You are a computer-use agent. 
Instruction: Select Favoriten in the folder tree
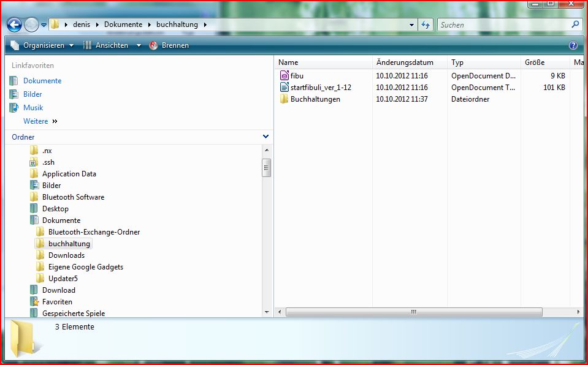57,302
